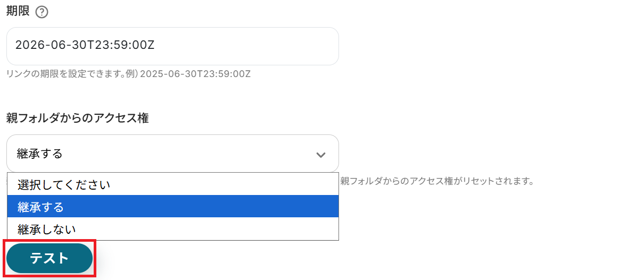Image resolution: width=644 pixels, height=280 pixels.
Task: Select the 継承しない option
Action: [x=47, y=229]
